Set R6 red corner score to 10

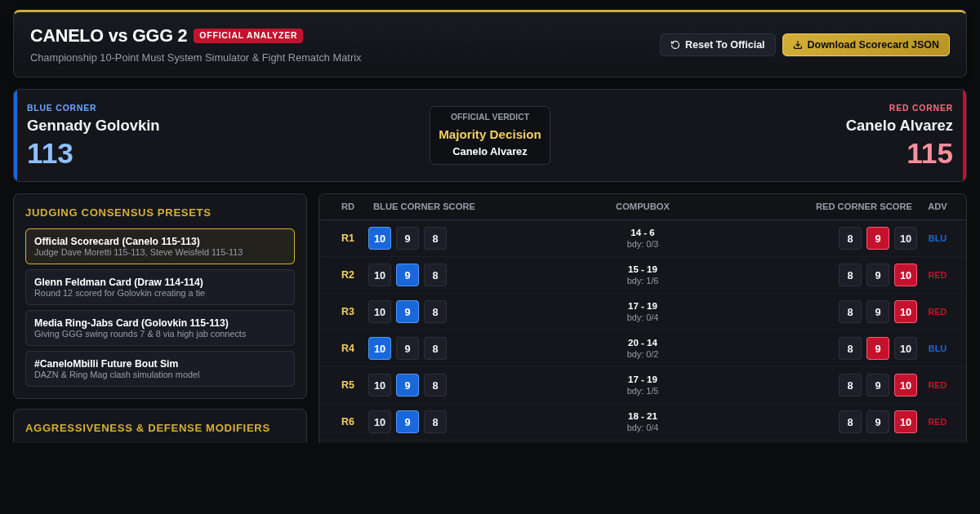pos(906,422)
